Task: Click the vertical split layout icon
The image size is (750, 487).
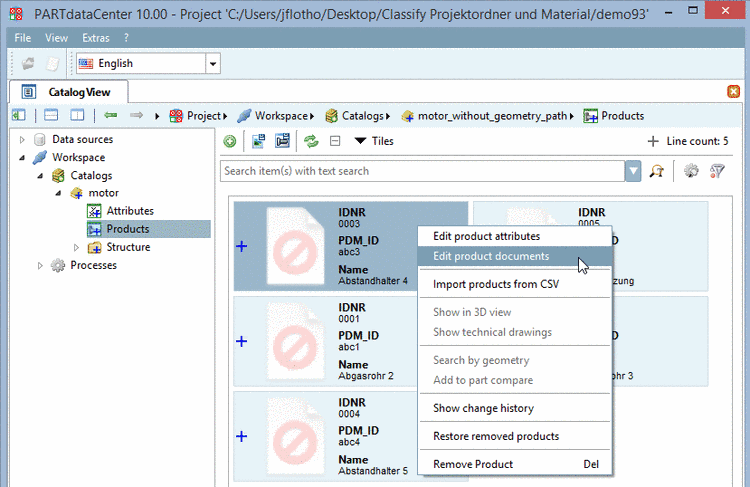Action: pos(76,116)
